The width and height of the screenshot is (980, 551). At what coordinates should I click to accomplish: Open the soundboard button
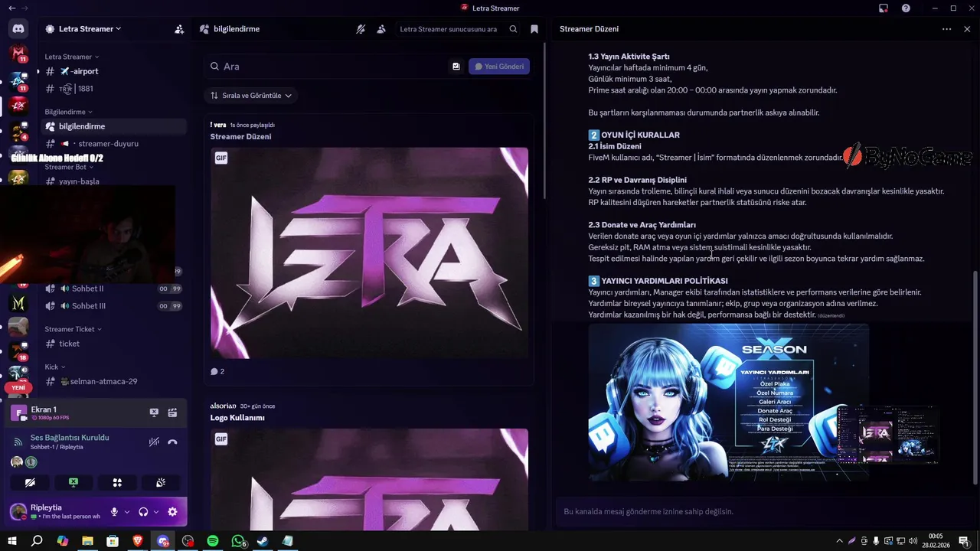coord(161,483)
